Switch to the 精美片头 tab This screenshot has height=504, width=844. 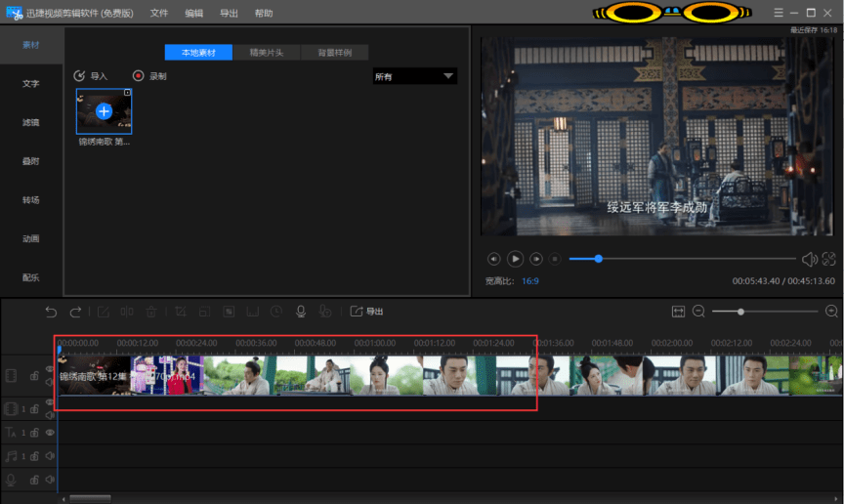click(x=267, y=53)
